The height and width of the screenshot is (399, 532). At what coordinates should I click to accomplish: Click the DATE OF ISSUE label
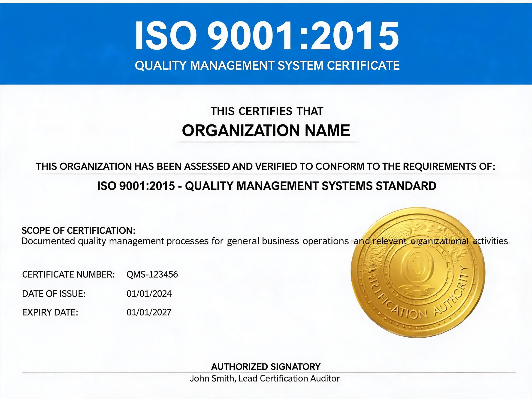(54, 294)
